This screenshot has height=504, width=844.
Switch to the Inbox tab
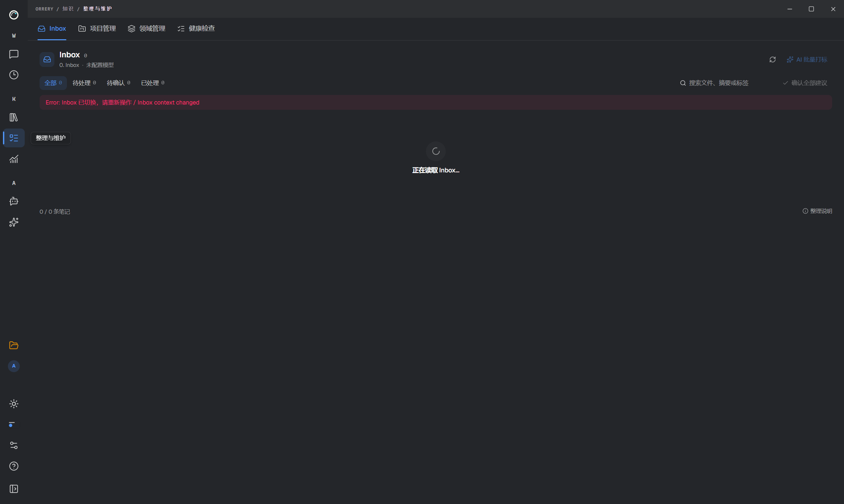[52, 29]
